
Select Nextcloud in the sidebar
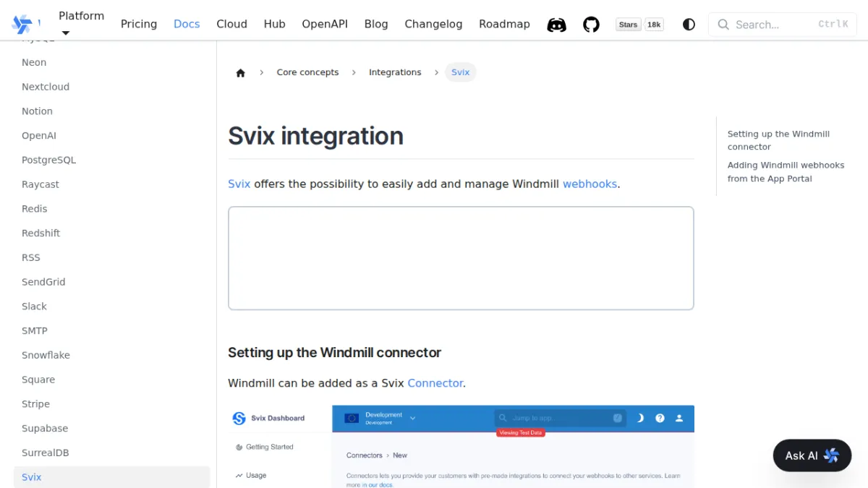pos(46,87)
